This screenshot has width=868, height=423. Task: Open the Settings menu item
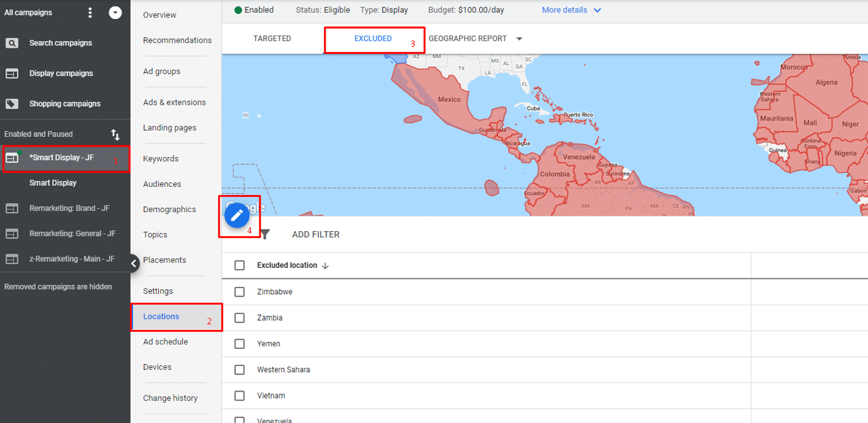(x=158, y=291)
